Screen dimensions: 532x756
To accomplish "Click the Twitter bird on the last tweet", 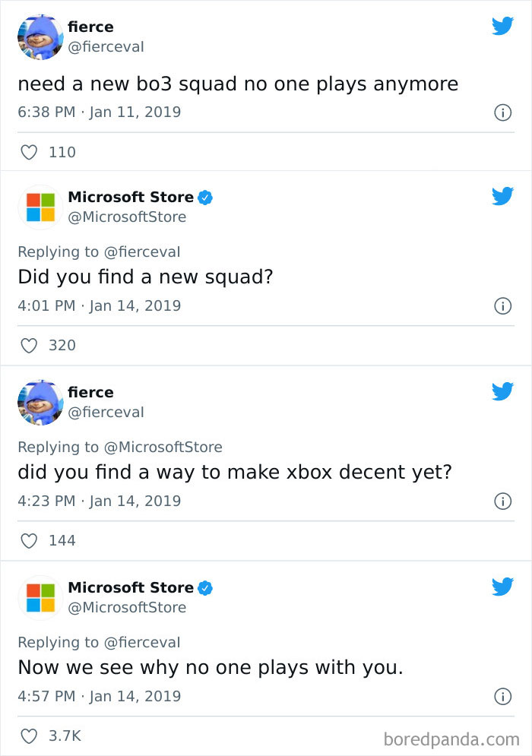I will [502, 587].
